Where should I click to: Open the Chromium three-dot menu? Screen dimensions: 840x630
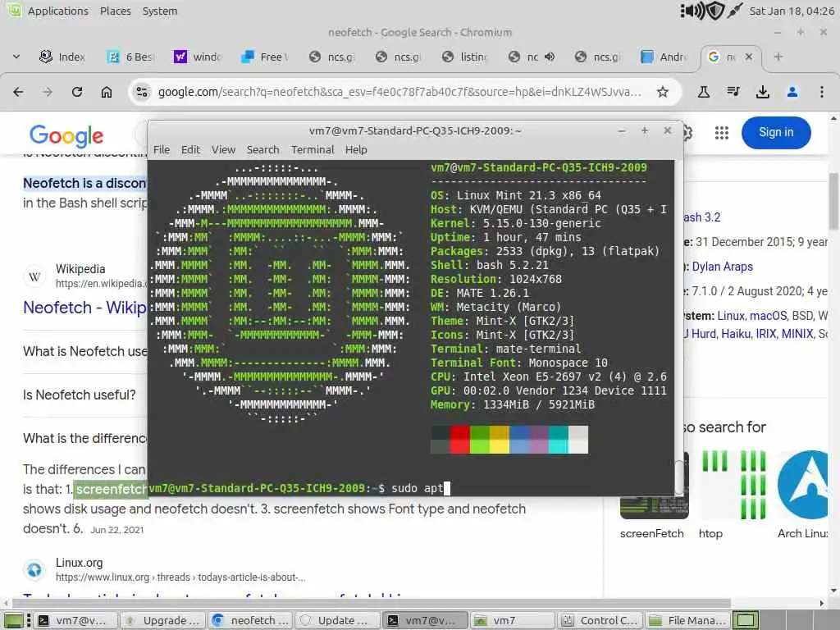[822, 92]
